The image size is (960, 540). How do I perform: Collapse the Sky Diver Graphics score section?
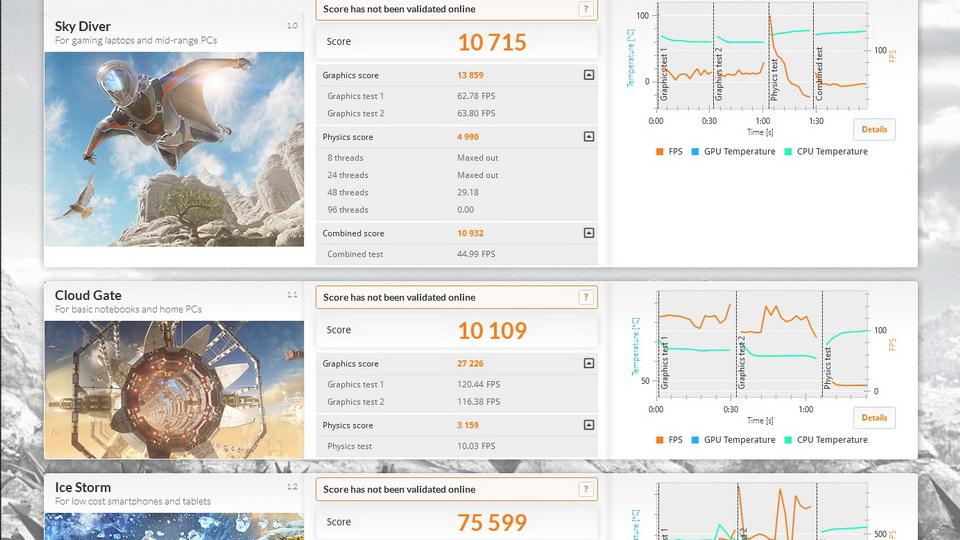pyautogui.click(x=589, y=75)
